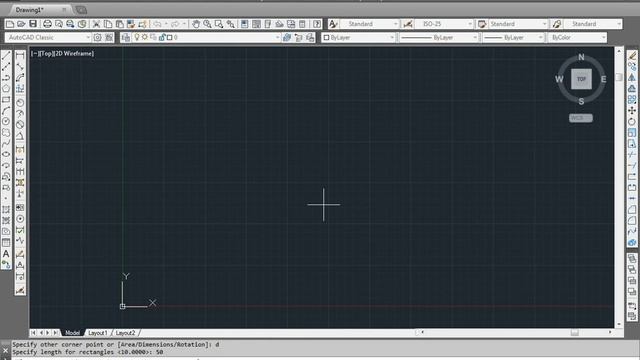Click the Plot printer icon

47,24
